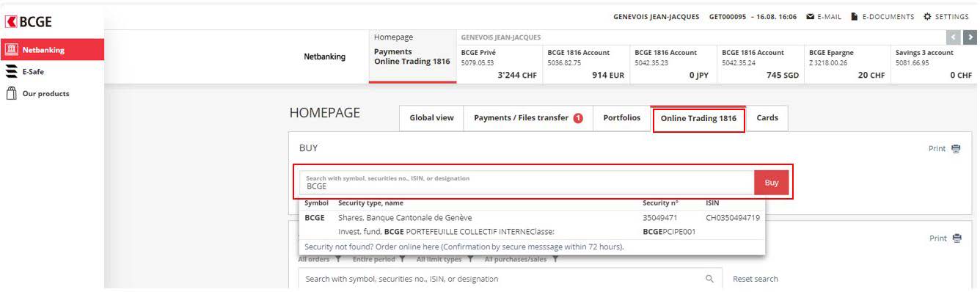980x292 pixels.
Task: Switch to the Global view tab
Action: click(431, 117)
